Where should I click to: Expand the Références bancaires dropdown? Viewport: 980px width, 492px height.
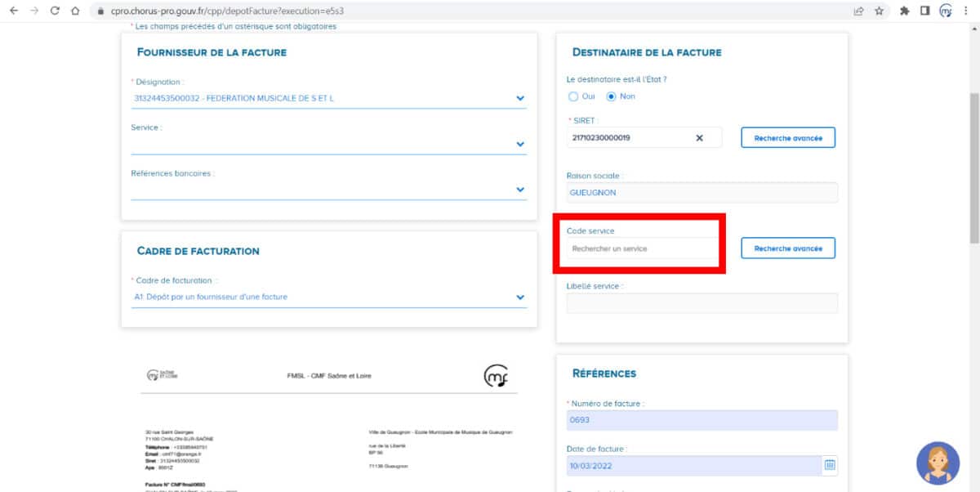coord(519,188)
